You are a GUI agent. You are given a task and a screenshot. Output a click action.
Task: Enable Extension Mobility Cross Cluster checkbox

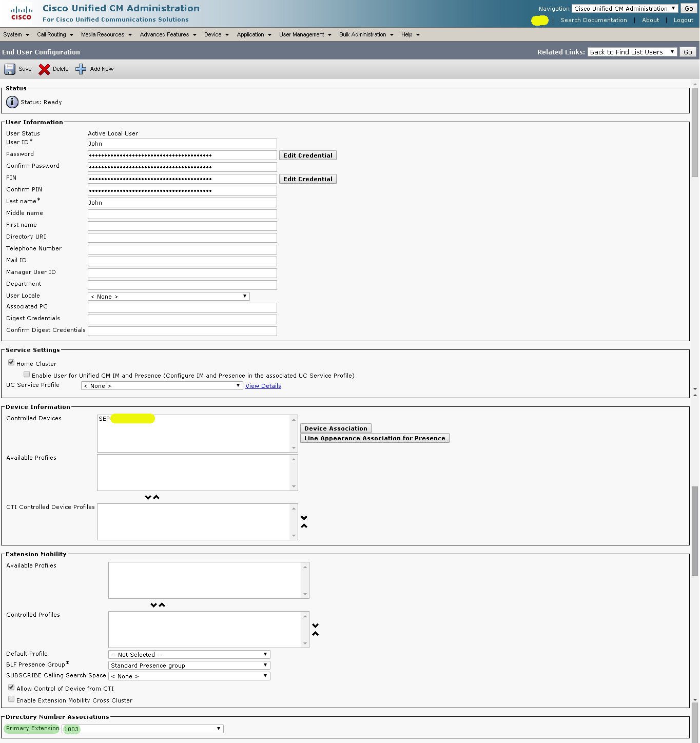11,699
